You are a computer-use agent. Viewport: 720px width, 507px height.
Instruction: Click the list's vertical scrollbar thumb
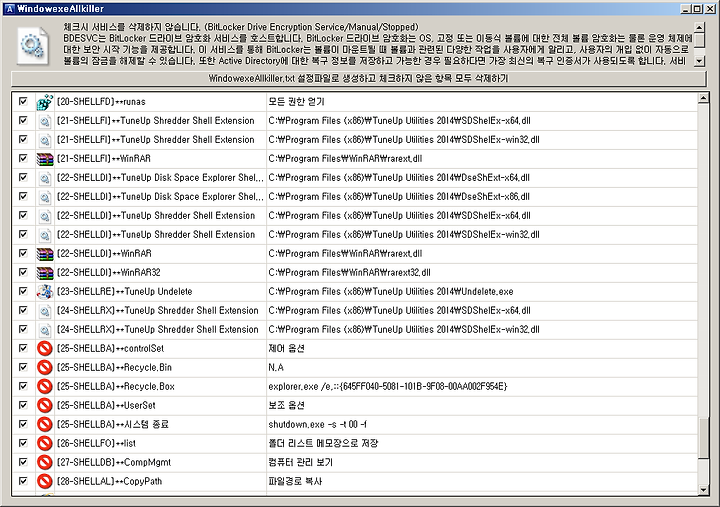point(703,438)
